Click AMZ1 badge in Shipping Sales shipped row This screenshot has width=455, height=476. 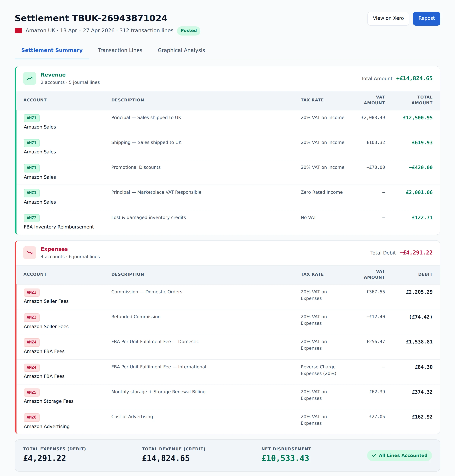coord(32,143)
